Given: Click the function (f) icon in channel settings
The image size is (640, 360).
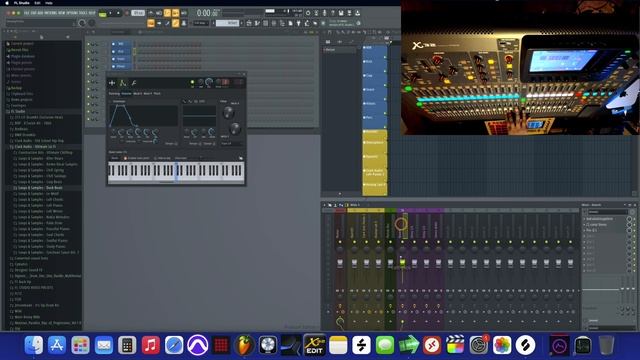Looking at the screenshot, I should pyautogui.click(x=133, y=83).
